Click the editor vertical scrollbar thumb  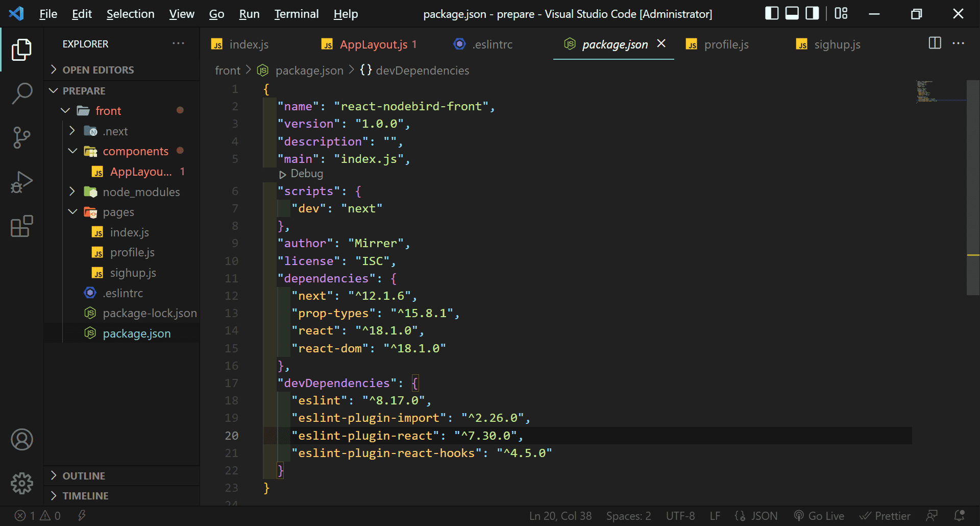(x=973, y=187)
